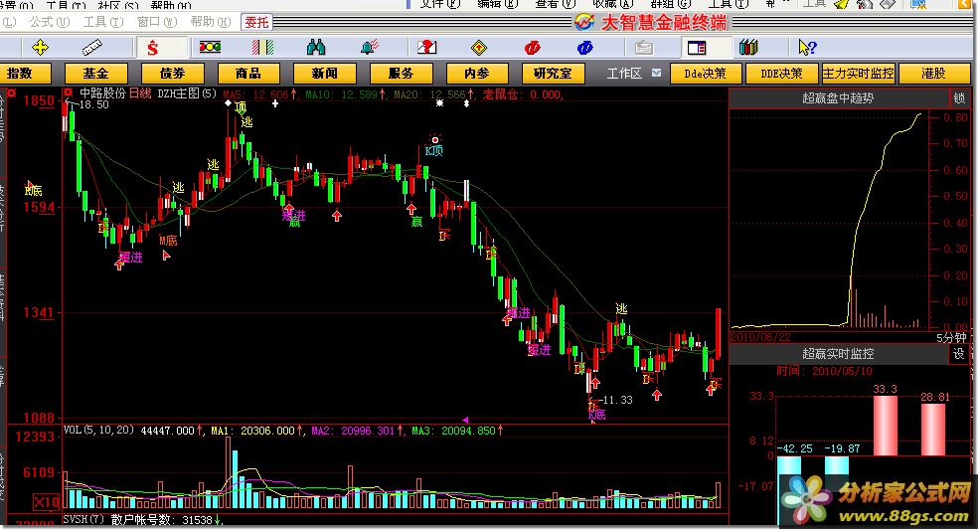The height and width of the screenshot is (531, 980).
Task: Expand the 工作区 dropdown arrow
Action: [x=656, y=74]
